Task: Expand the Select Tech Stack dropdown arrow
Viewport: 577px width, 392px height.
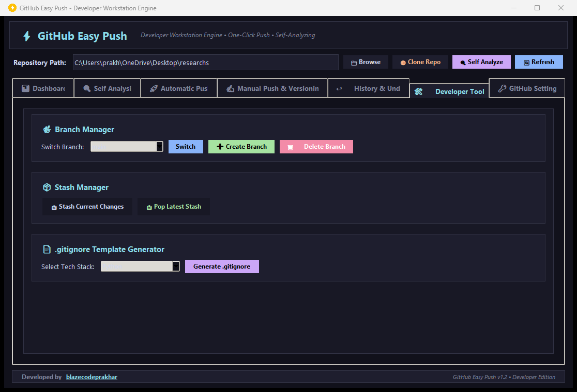Action: [x=176, y=266]
